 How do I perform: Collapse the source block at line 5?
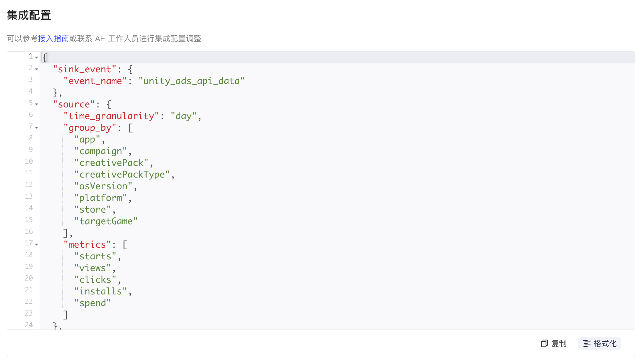37,104
